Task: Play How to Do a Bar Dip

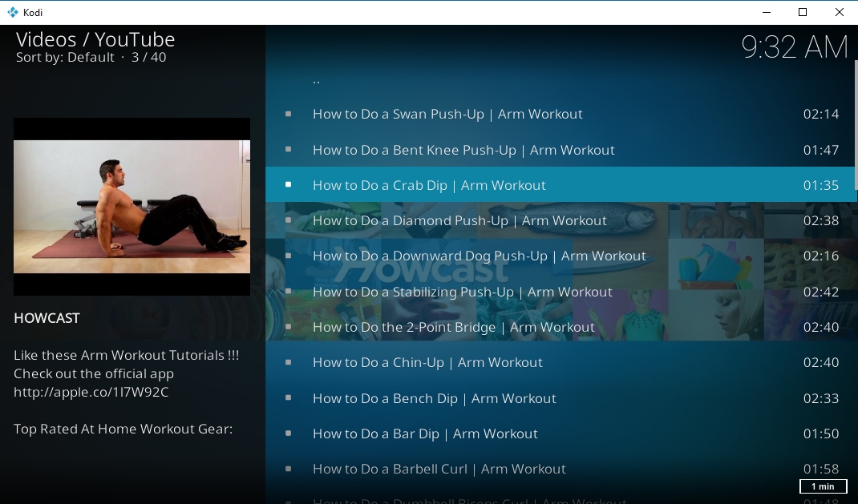Action: 561,433
